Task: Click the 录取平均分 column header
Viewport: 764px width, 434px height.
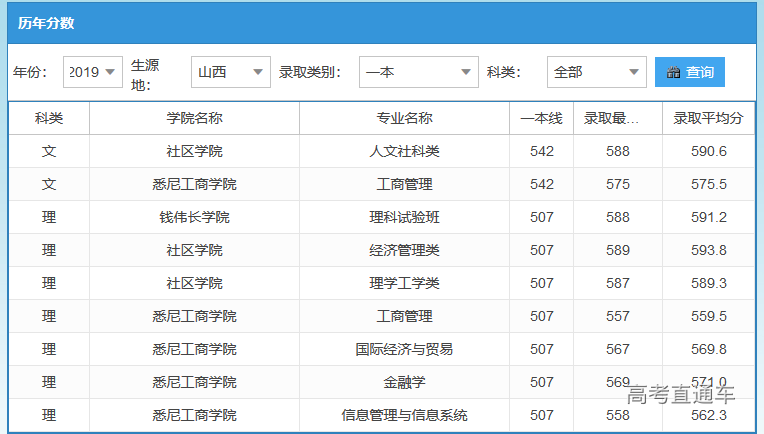Action: (708, 118)
